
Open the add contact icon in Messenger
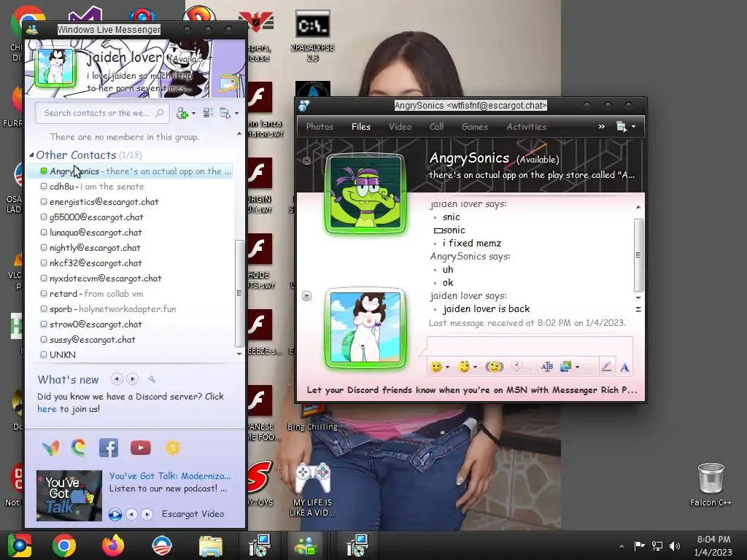coord(182,113)
